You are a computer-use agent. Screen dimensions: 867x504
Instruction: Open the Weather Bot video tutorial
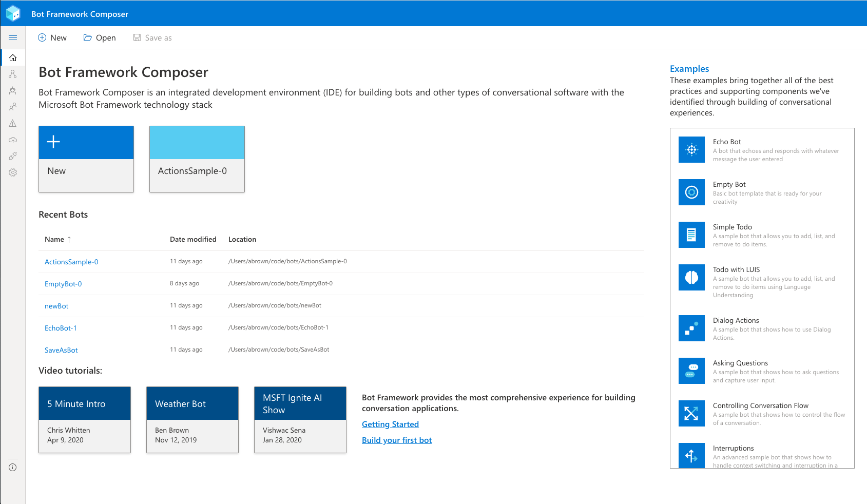pyautogui.click(x=192, y=420)
